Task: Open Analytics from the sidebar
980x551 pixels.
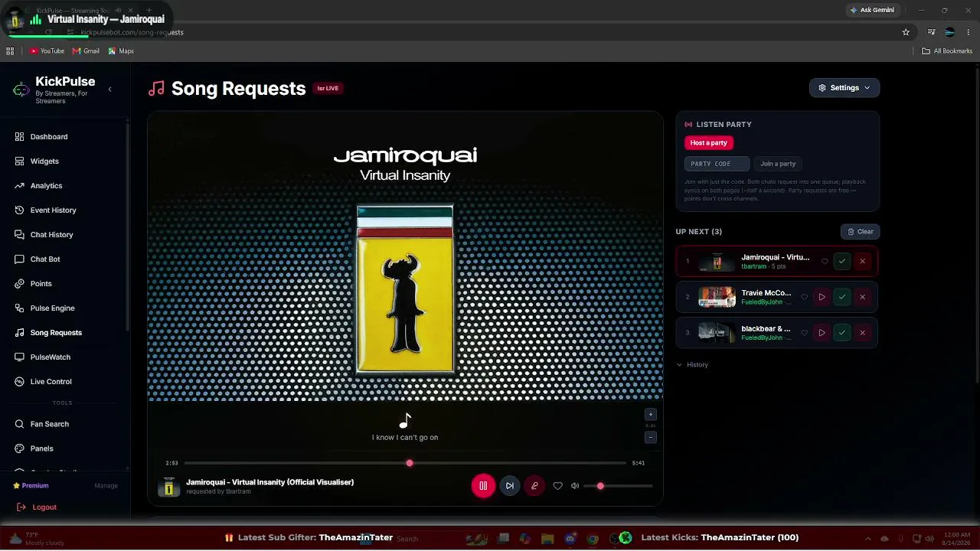Action: [x=46, y=186]
